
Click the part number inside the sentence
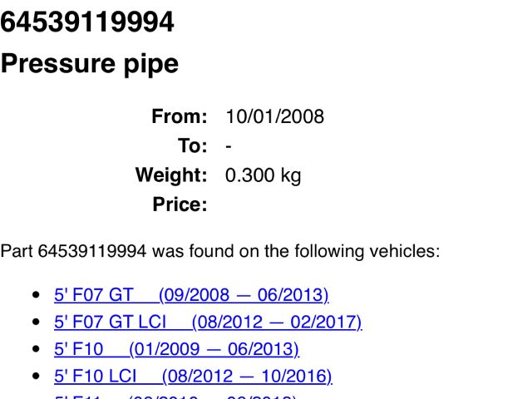[x=92, y=251]
